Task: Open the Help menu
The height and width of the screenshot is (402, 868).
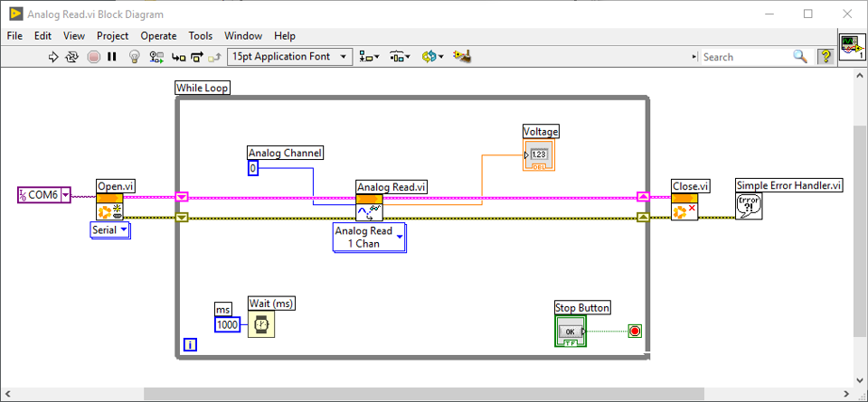Action: (285, 36)
